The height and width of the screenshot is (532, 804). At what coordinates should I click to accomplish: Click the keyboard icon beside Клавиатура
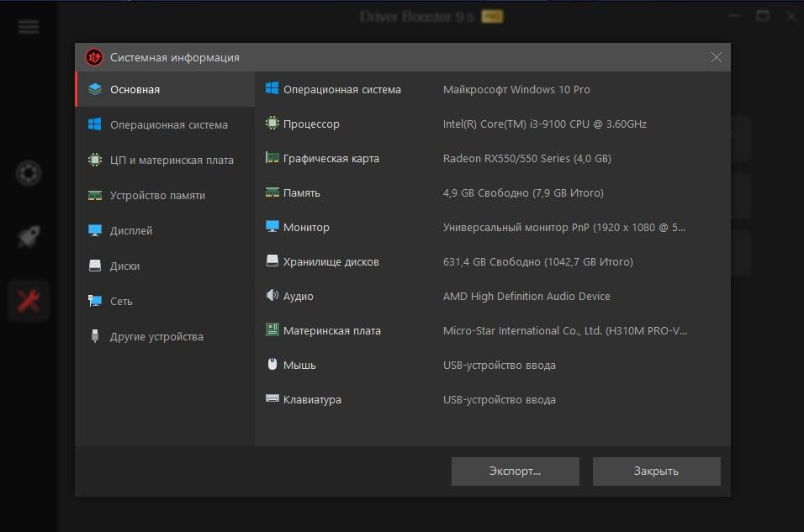click(x=272, y=398)
